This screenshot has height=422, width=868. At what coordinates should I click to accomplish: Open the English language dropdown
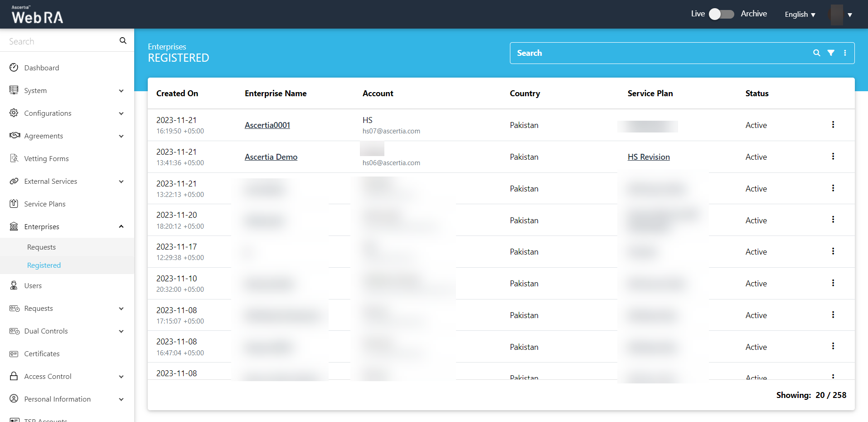800,15
